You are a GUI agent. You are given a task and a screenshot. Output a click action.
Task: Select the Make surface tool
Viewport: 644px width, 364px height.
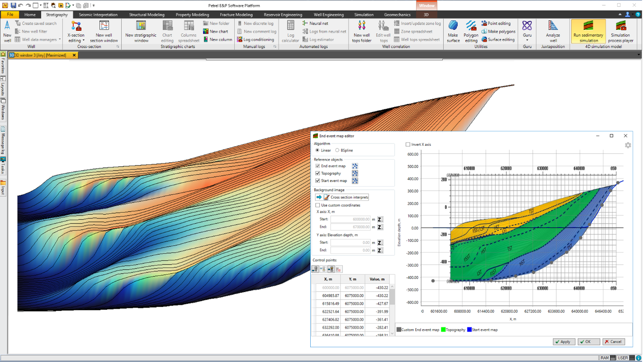453,30
